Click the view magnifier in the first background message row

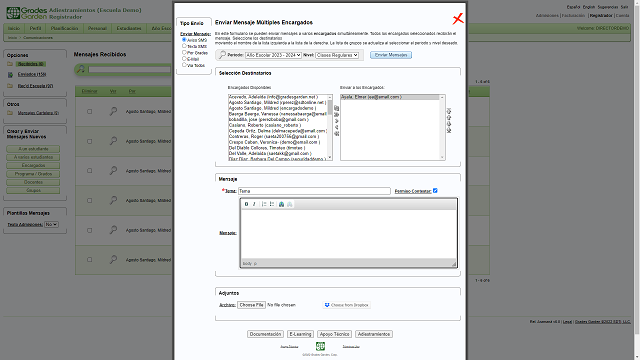(x=113, y=111)
